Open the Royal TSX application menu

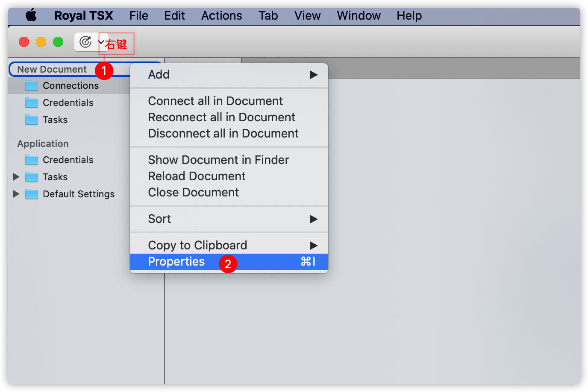(83, 16)
